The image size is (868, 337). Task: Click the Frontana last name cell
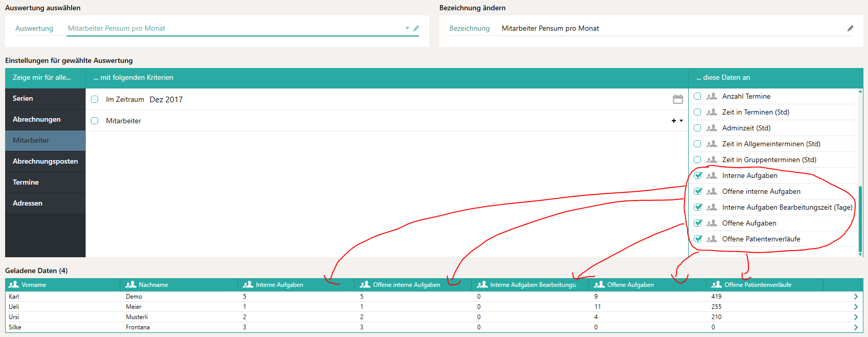pyautogui.click(x=138, y=327)
